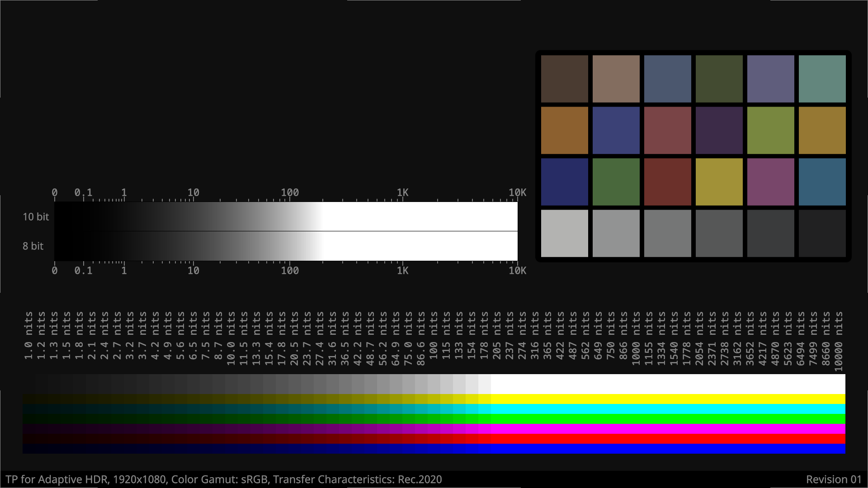Select the olive green swatch in the second row
This screenshot has height=488, width=868.
point(770,130)
